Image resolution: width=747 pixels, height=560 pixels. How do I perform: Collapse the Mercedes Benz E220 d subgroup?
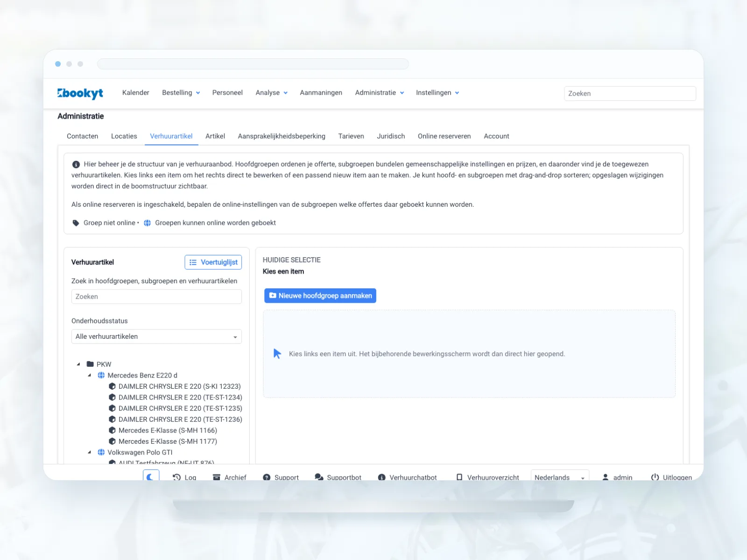(90, 375)
